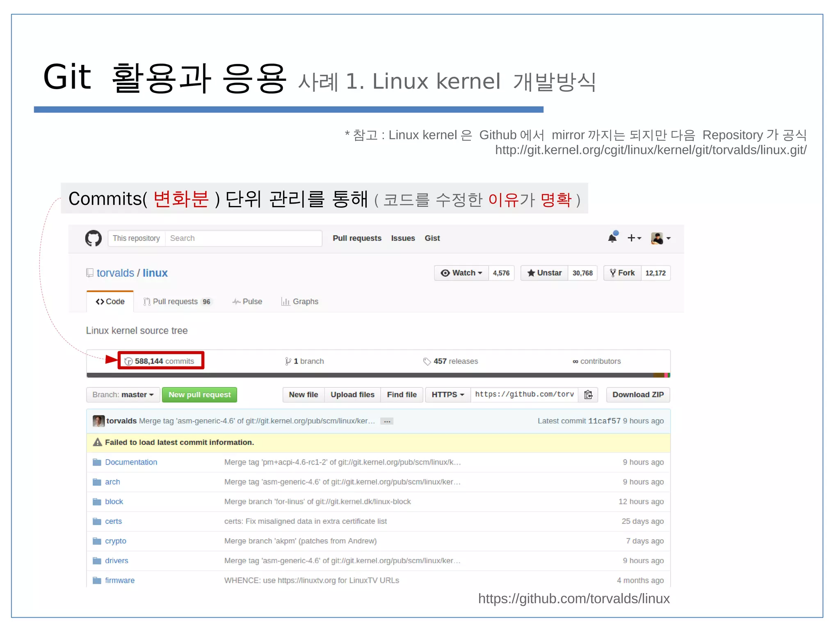Open the Watch dropdown button

461,273
